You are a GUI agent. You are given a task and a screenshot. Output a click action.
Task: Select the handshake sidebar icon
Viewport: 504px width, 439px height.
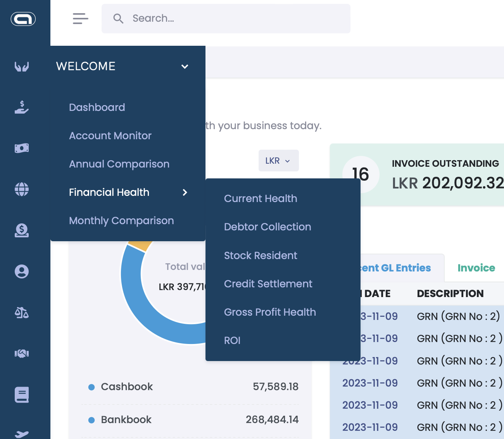click(x=22, y=354)
